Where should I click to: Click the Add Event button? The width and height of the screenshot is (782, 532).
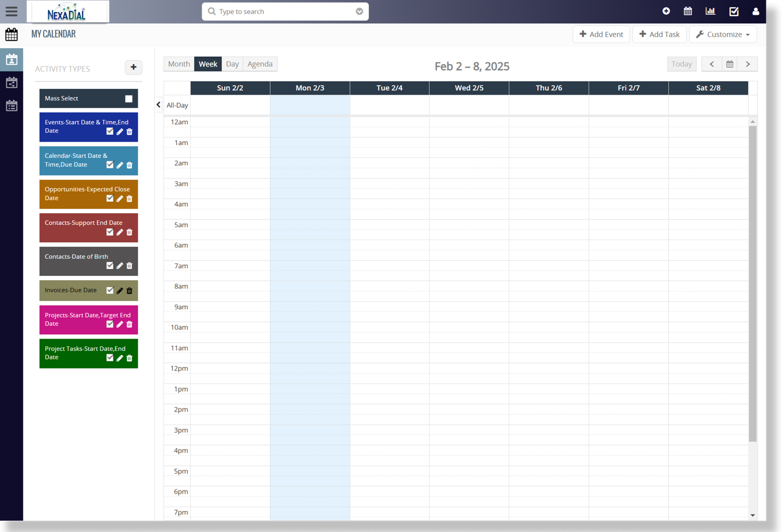pos(601,34)
